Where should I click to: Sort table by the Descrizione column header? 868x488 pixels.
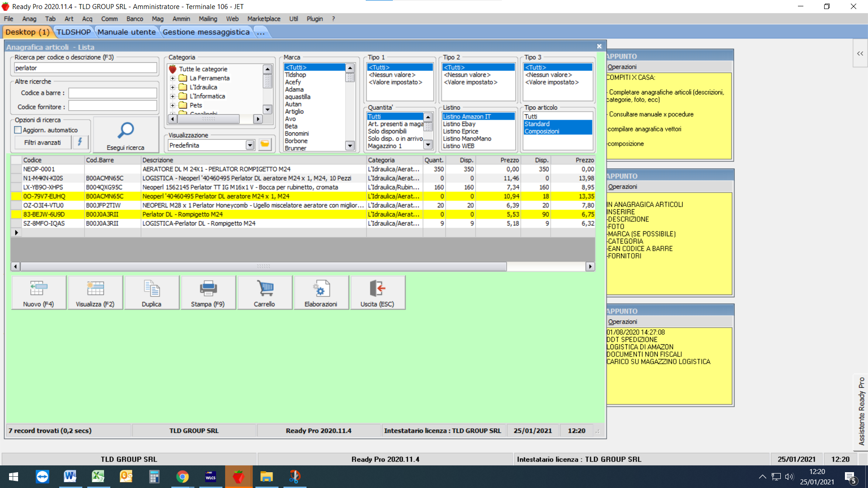click(x=253, y=160)
